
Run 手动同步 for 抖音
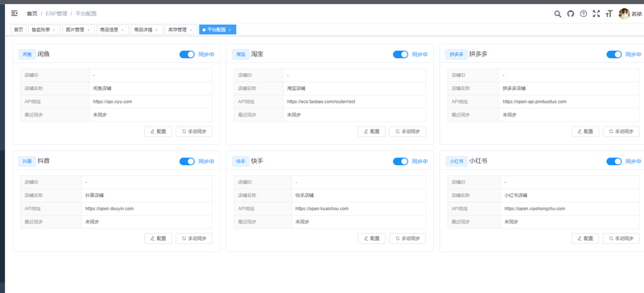pyautogui.click(x=194, y=238)
